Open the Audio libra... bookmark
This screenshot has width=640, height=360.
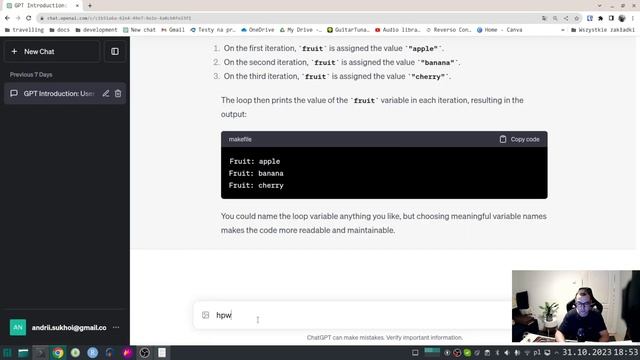pyautogui.click(x=398, y=30)
